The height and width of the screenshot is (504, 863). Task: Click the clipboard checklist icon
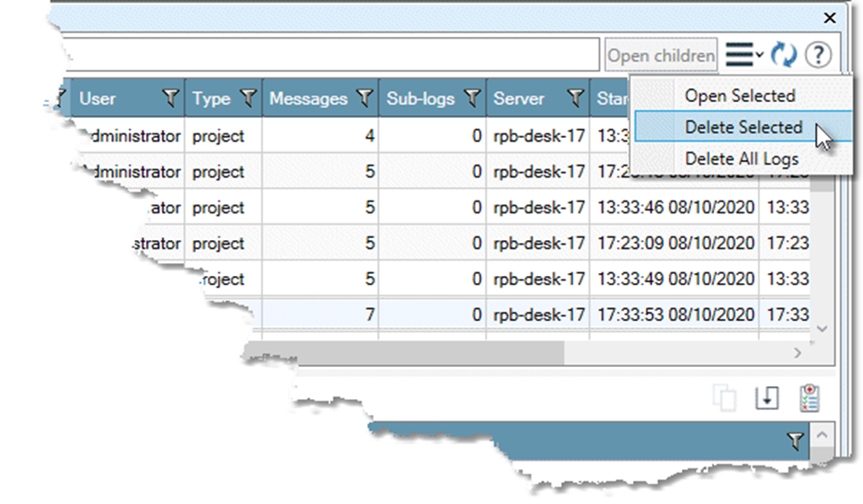810,398
